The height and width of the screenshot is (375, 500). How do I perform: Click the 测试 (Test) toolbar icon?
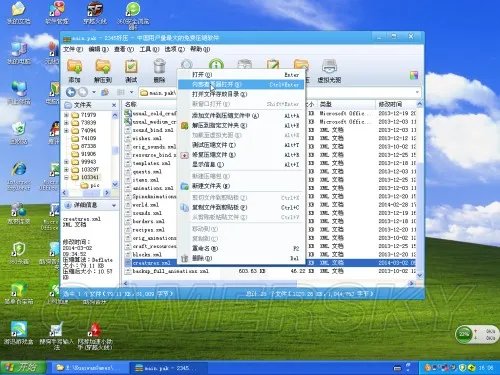131,71
